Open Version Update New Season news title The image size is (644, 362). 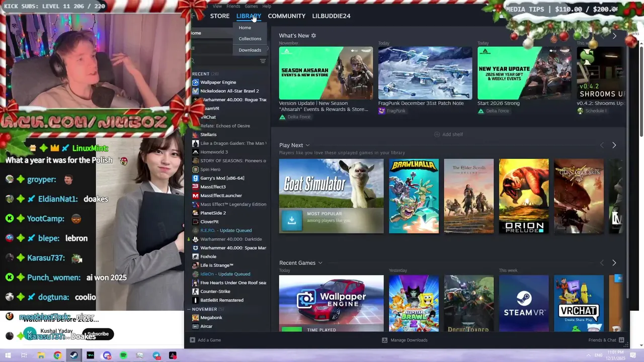point(324,106)
